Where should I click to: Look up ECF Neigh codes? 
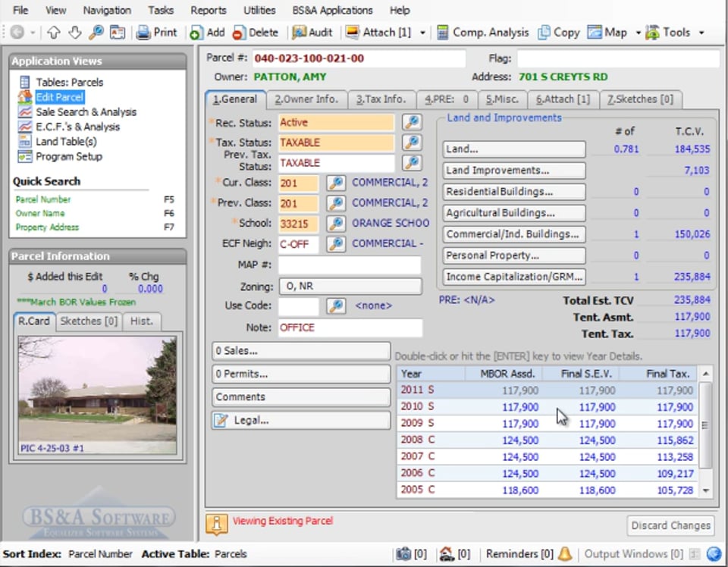click(336, 243)
